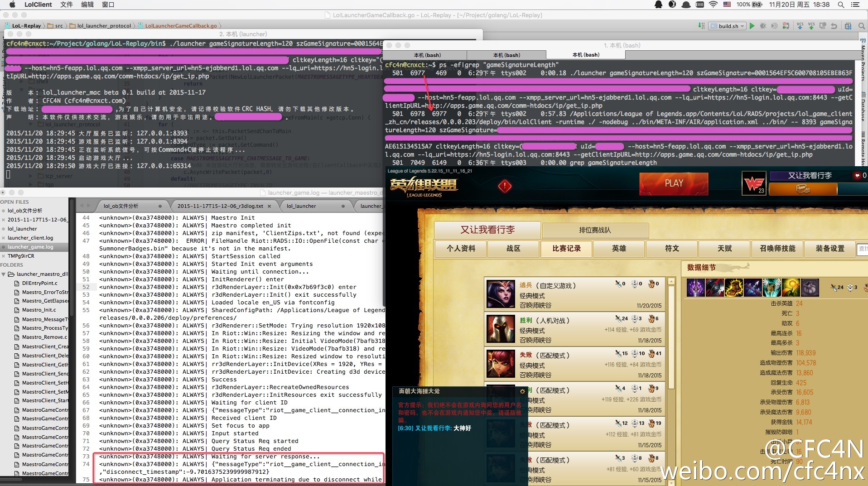Select the 排位赛战队 tab
This screenshot has height=486, width=868.
(595, 230)
